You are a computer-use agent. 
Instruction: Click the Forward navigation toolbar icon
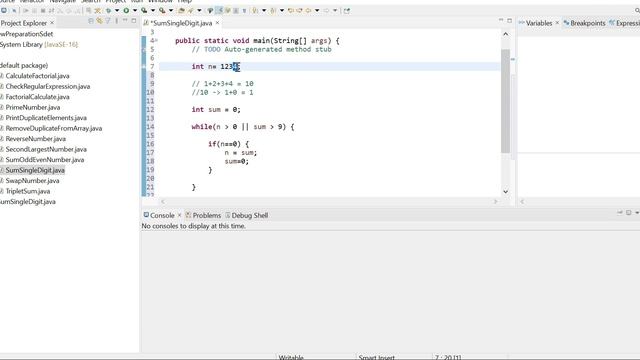click(x=326, y=11)
